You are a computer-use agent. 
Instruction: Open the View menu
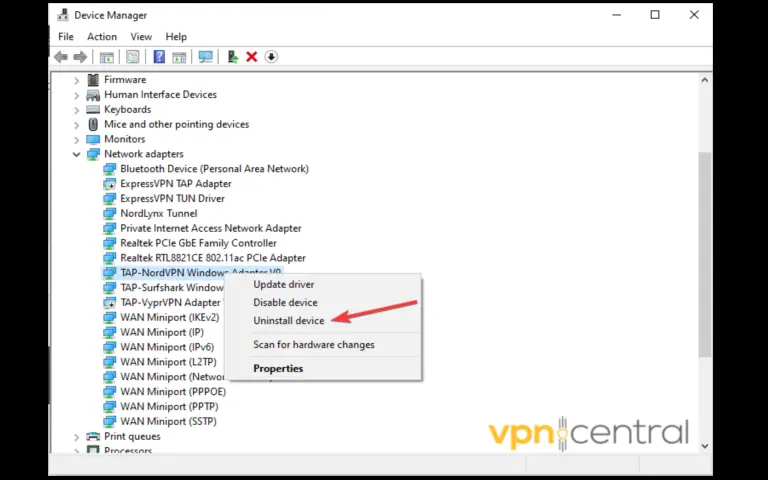coord(141,37)
